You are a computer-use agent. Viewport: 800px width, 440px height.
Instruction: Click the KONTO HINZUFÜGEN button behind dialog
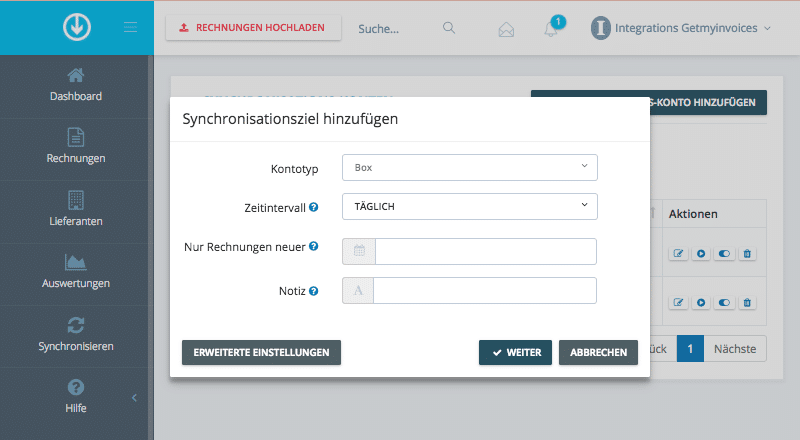coord(708,103)
